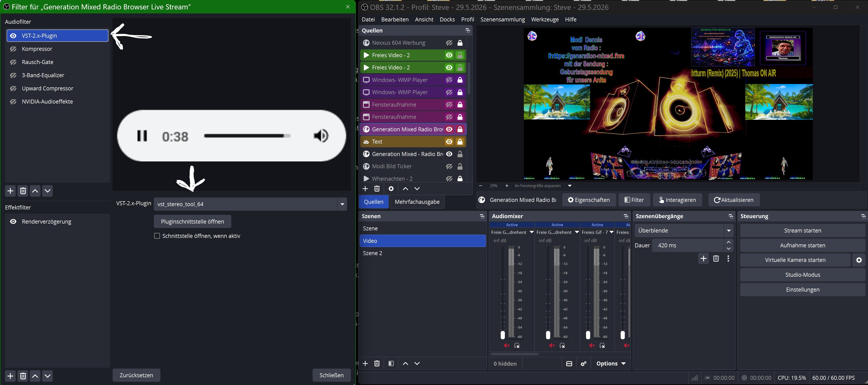Hide the Text source

(449, 142)
